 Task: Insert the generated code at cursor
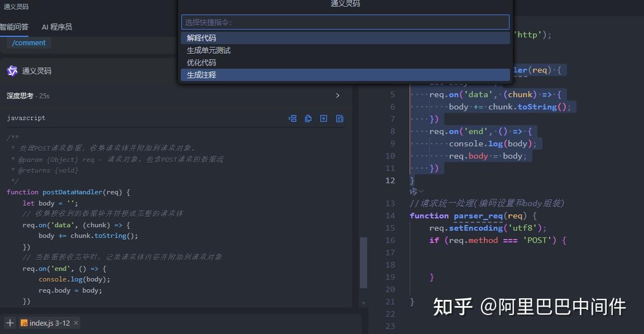292,118
